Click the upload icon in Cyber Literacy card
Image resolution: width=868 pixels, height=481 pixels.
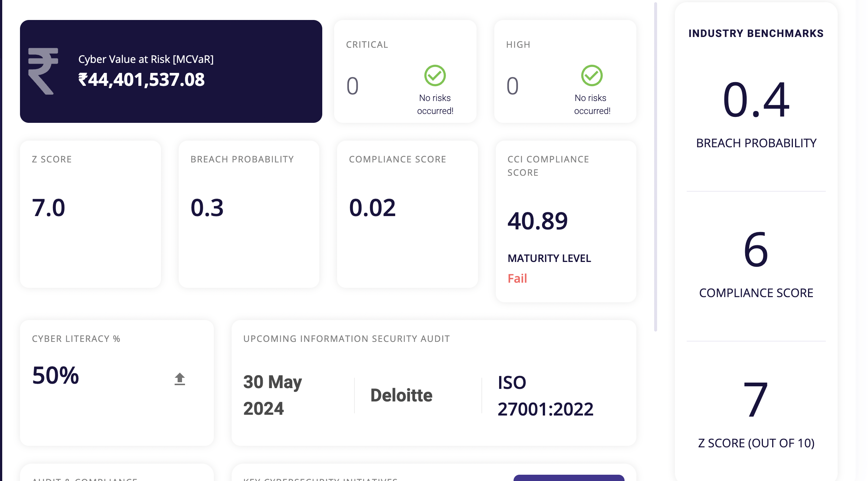tap(180, 378)
